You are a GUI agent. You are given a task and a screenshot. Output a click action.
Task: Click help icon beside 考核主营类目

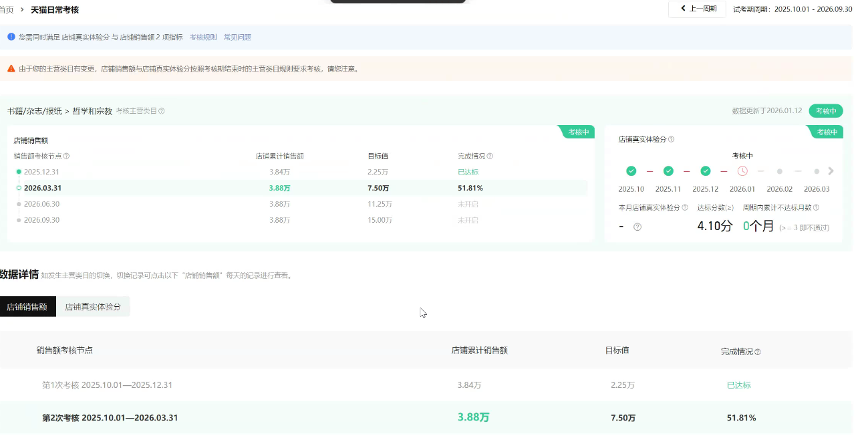click(162, 111)
